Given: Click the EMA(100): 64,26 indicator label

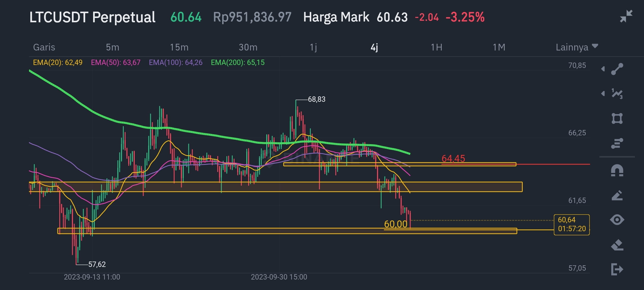Looking at the screenshot, I should point(175,63).
